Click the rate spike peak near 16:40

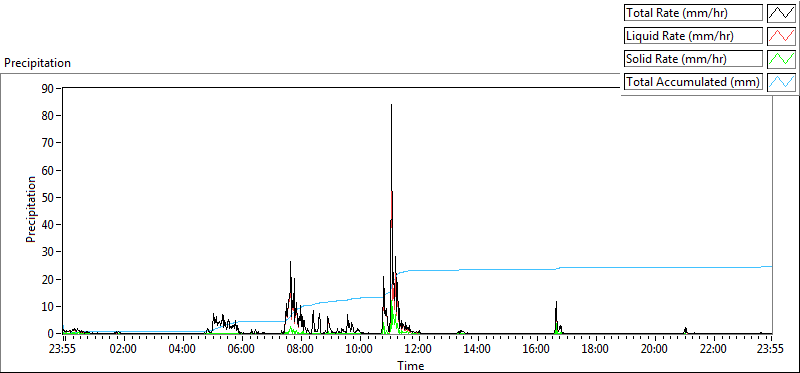tap(557, 302)
